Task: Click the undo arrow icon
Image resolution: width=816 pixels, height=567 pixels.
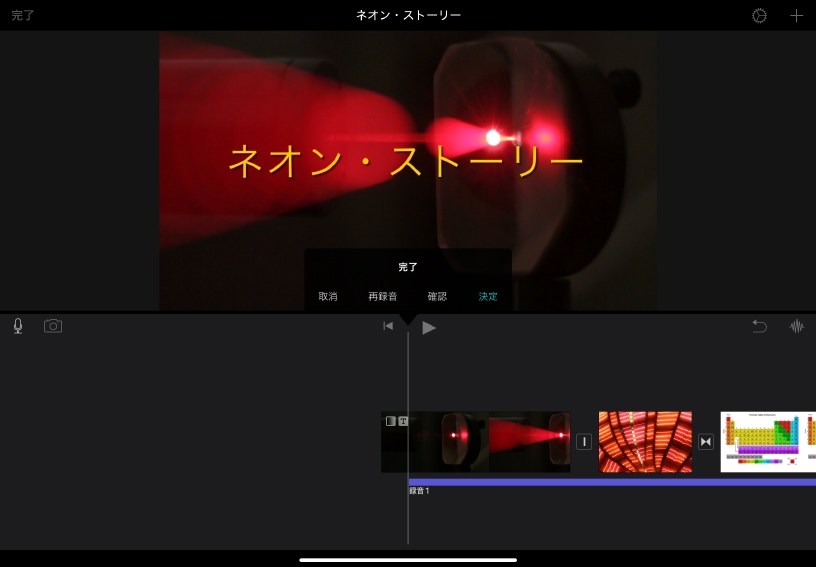Action: 760,326
